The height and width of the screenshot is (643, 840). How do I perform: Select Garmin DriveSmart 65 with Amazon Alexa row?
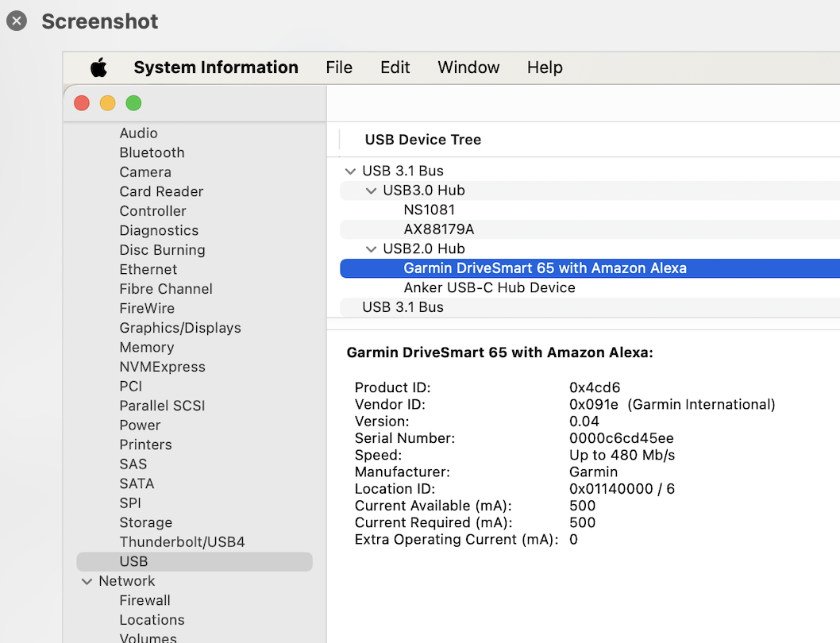[x=590, y=268]
